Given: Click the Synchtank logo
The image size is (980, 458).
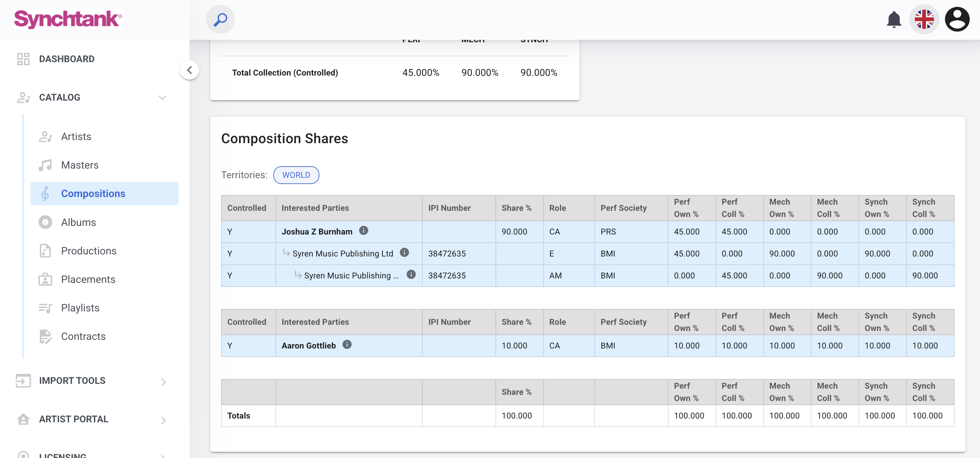Looking at the screenshot, I should [68, 19].
